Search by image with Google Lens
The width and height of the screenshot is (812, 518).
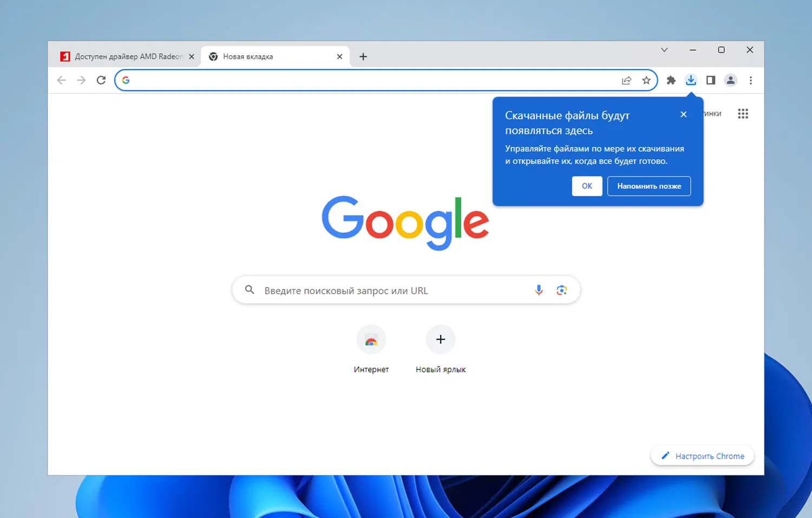click(562, 290)
